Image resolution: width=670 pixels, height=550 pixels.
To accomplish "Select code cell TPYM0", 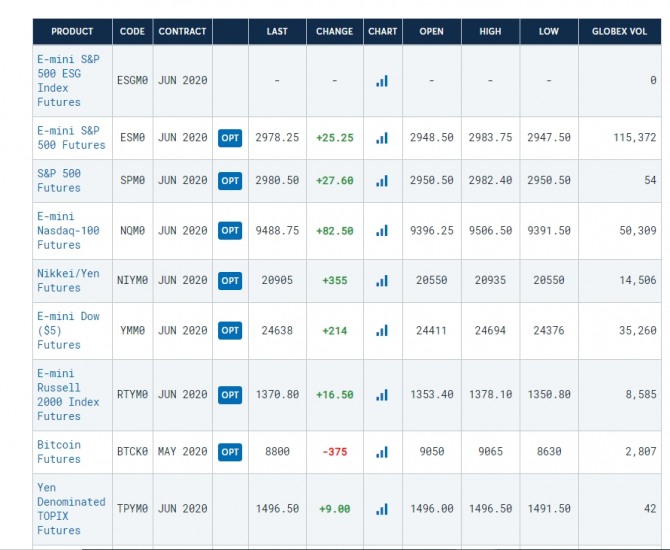I will click(132, 509).
